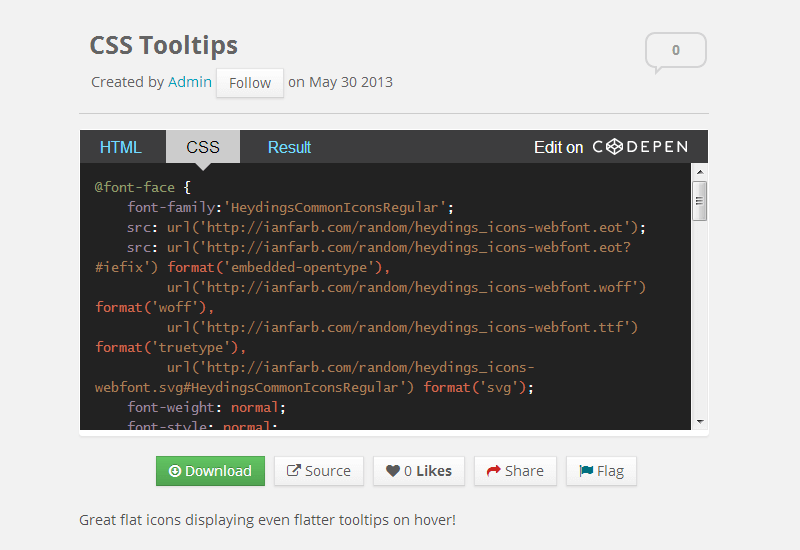Open the comment bubble showing 0
800x550 pixels.
pos(676,51)
